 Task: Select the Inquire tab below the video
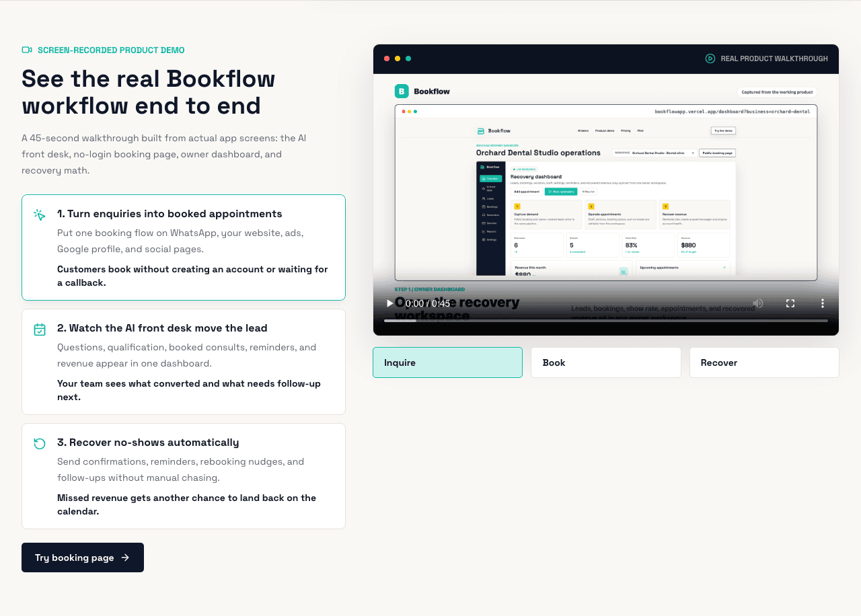click(447, 362)
